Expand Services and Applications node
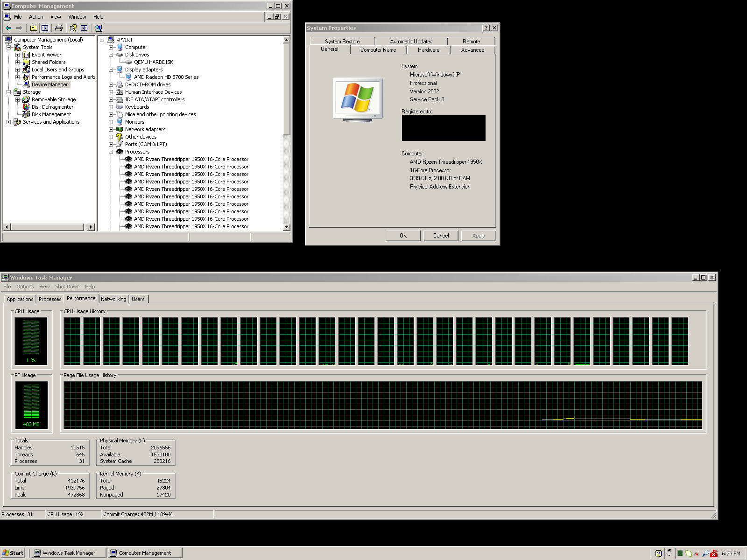The width and height of the screenshot is (747, 560). pos(8,122)
